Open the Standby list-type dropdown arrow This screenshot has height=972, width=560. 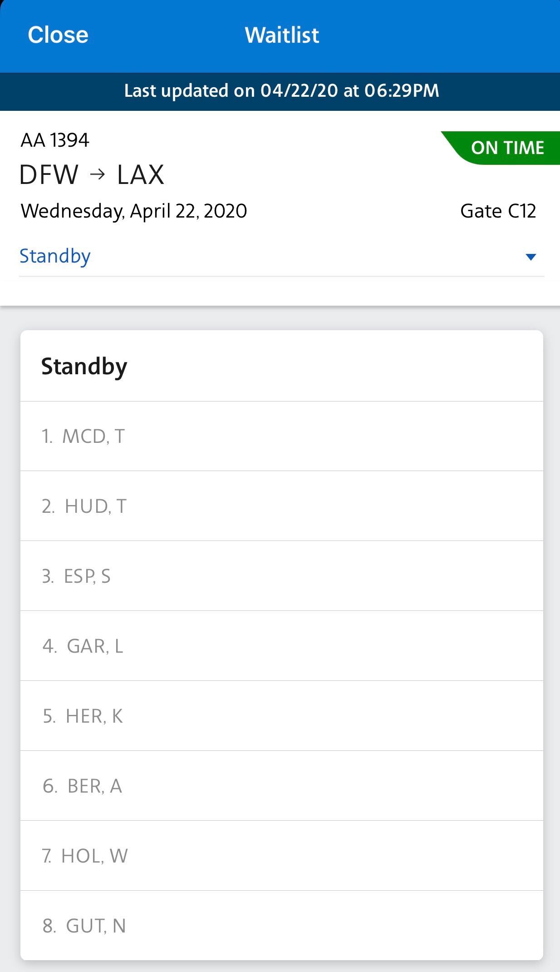531,257
